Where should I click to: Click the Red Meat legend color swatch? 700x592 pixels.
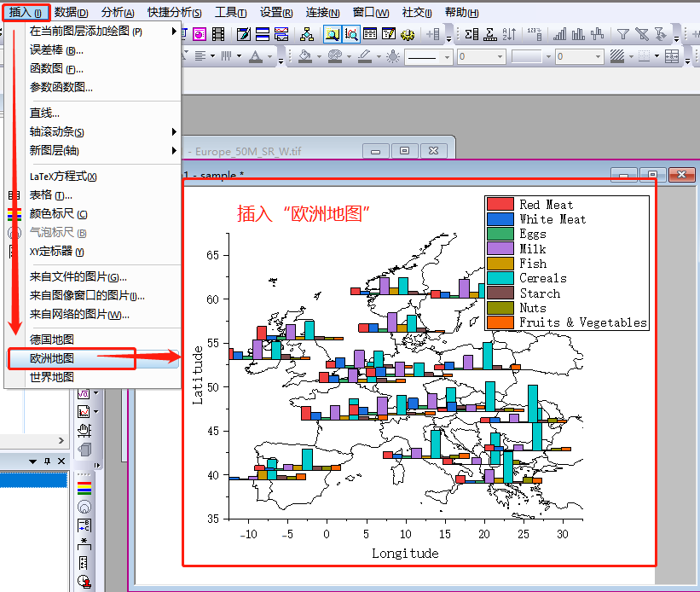pos(500,205)
